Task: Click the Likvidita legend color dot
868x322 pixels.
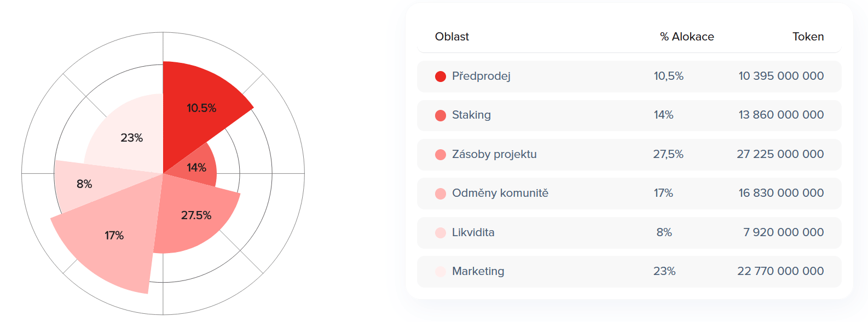Action: pos(441,233)
